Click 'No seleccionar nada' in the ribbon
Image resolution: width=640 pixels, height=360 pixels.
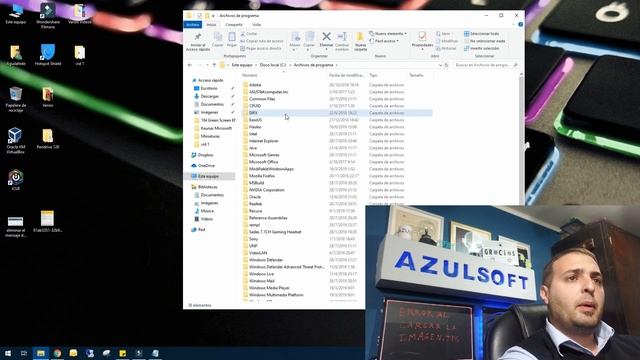(x=485, y=41)
